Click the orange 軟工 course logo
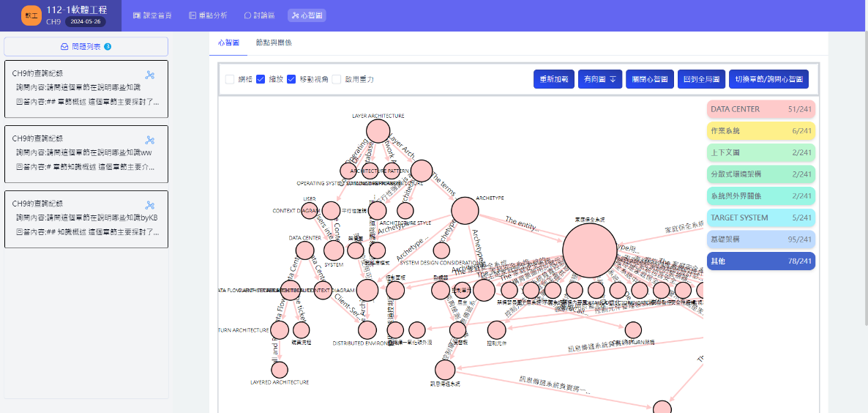This screenshot has width=868, height=413. 31,15
